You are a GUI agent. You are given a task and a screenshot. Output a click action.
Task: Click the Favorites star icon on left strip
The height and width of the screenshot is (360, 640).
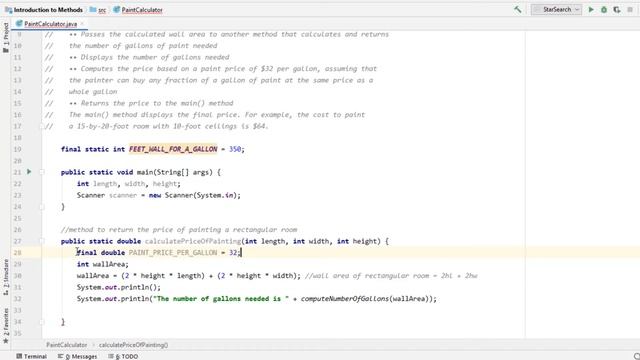[x=6, y=341]
